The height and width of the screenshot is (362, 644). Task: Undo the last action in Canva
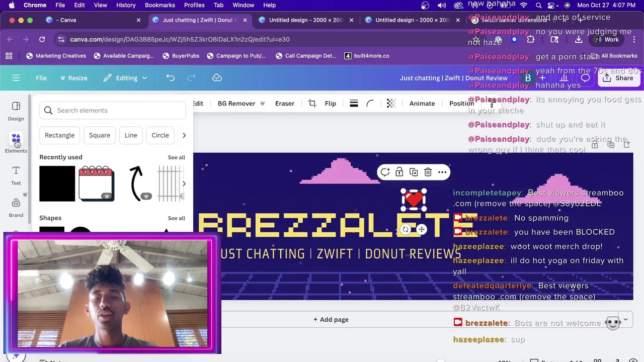171,78
